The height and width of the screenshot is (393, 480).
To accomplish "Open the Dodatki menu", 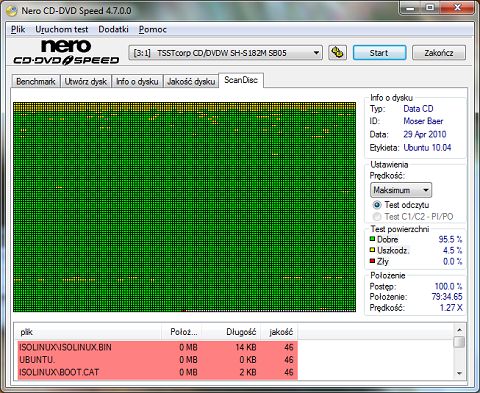I will pos(113,29).
